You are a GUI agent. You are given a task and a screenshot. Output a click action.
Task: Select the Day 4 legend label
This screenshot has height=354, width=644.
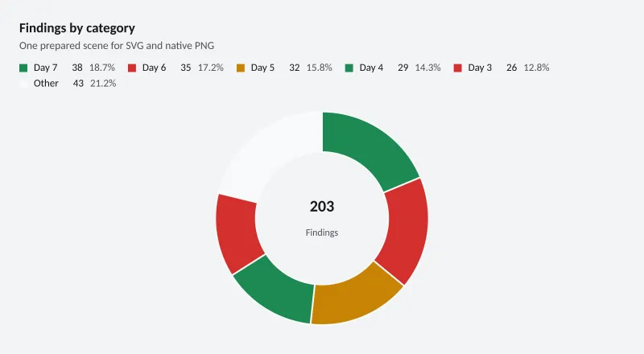pos(371,68)
